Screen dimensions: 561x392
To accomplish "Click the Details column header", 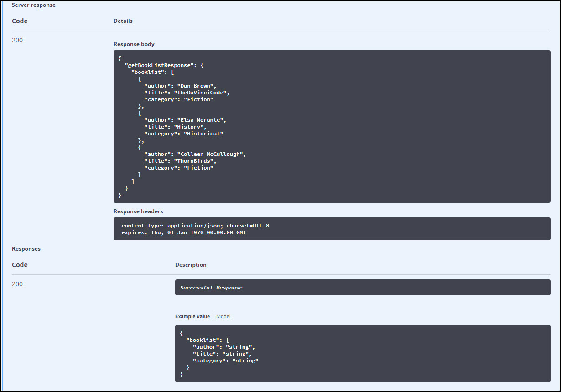I will (x=123, y=21).
